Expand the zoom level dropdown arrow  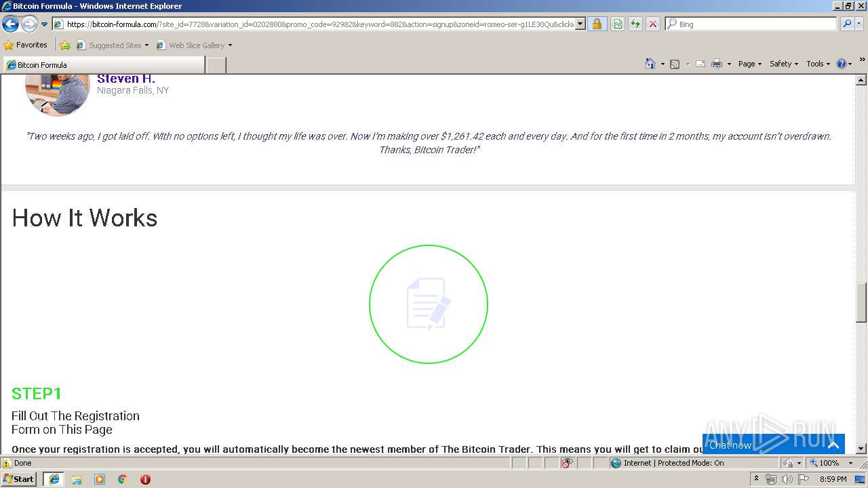[x=850, y=463]
